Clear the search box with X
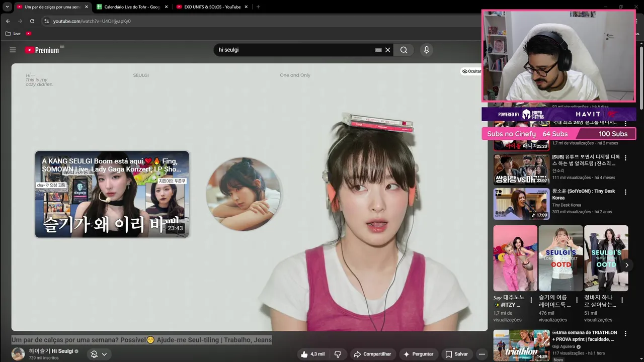644x362 pixels. [388, 50]
